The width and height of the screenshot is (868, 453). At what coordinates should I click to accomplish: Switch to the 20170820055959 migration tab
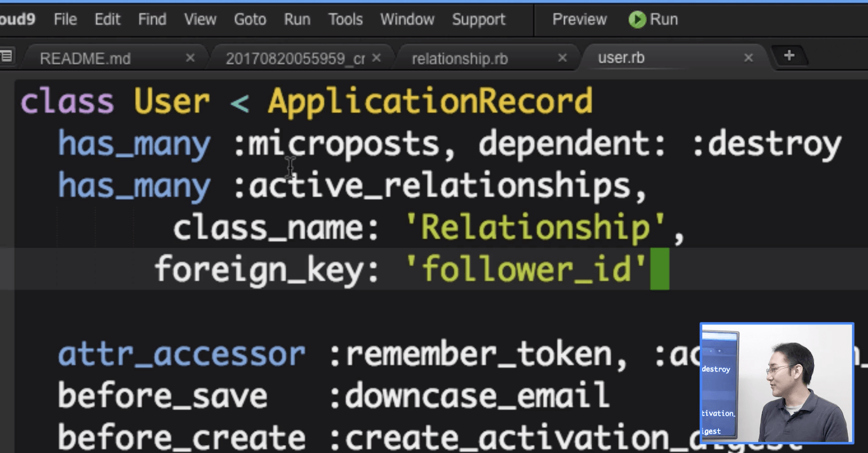295,59
